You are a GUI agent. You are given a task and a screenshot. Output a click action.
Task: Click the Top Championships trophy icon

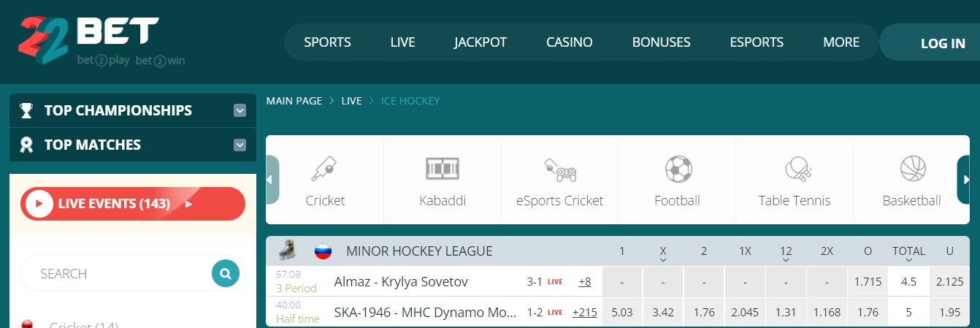pos(27,111)
